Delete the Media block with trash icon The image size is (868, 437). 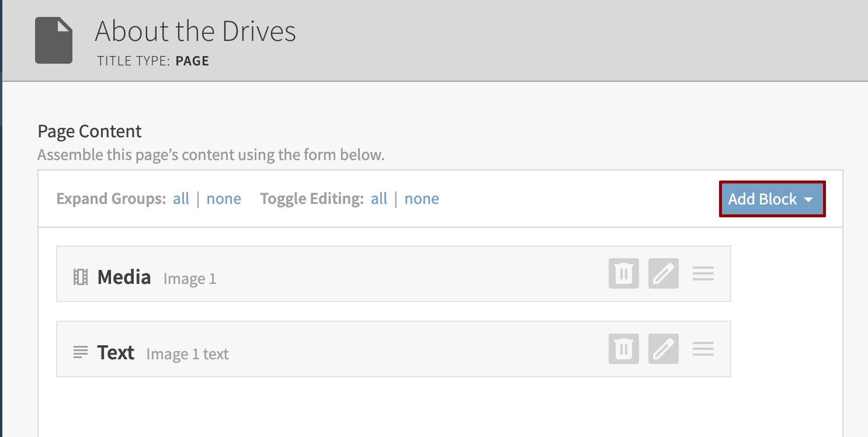[x=624, y=273]
